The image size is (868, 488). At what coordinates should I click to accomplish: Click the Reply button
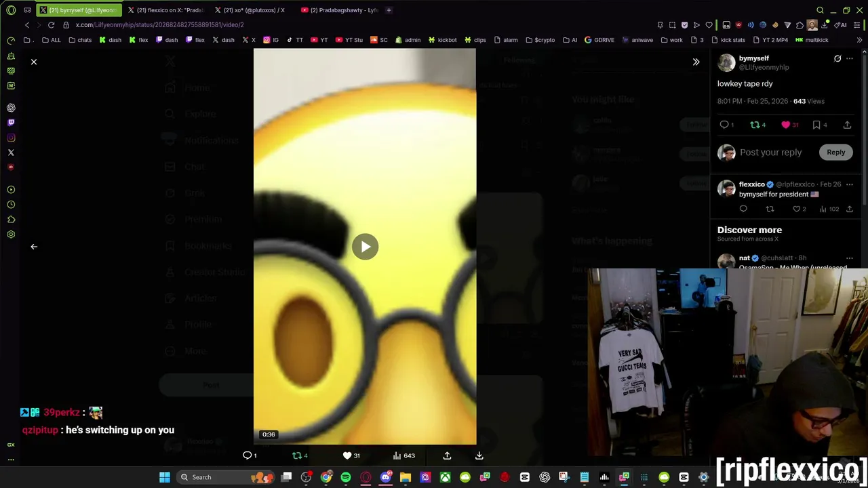835,152
